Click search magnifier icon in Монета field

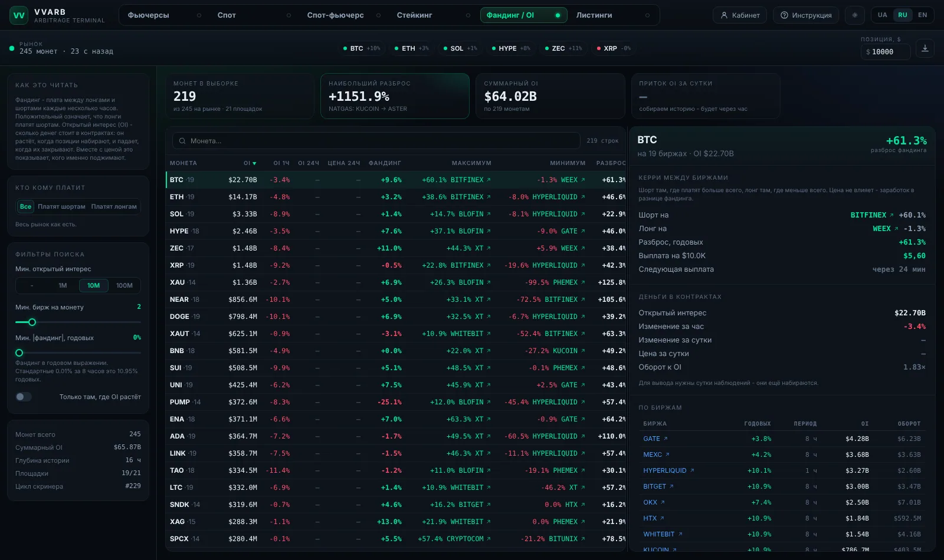182,141
